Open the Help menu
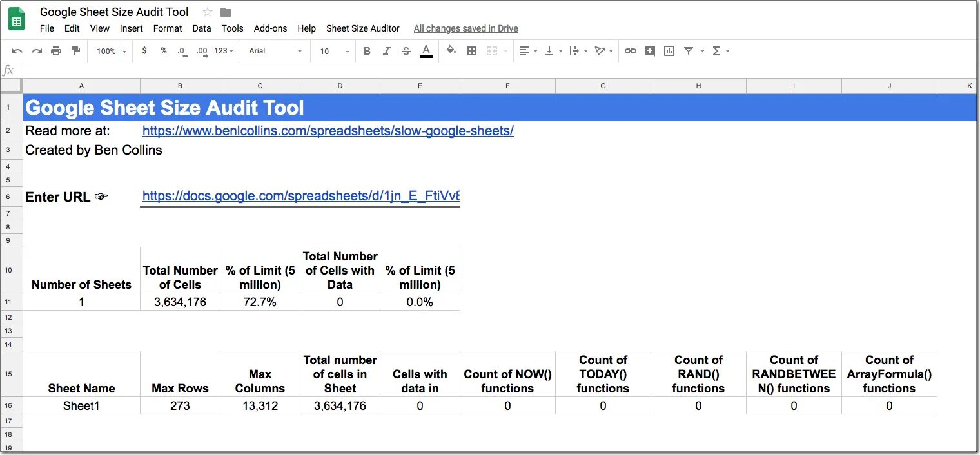The height and width of the screenshot is (455, 980). (307, 28)
